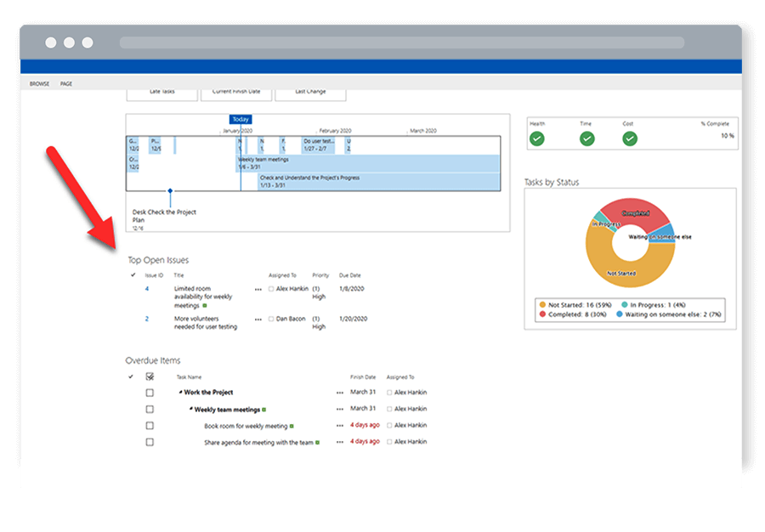Click the Alex Hankin assignee link
Screen dimensions: 765x532
coord(292,288)
